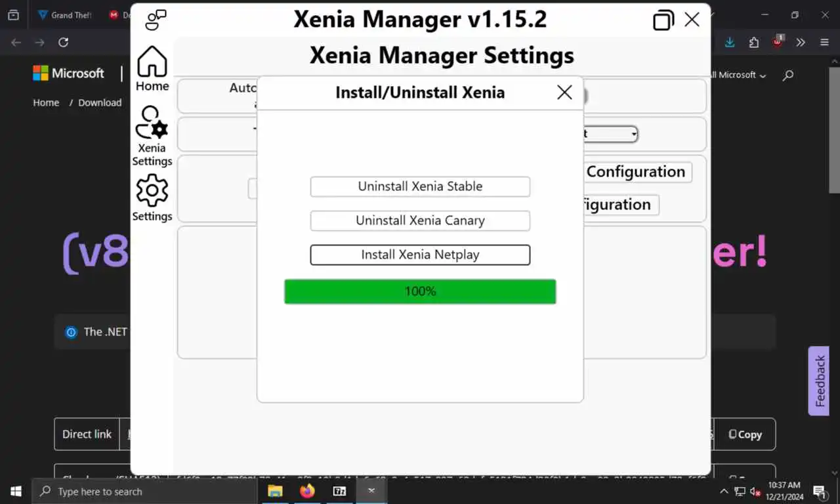The width and height of the screenshot is (840, 504).
Task: Open the browser Extensions puzzle icon
Action: (753, 42)
